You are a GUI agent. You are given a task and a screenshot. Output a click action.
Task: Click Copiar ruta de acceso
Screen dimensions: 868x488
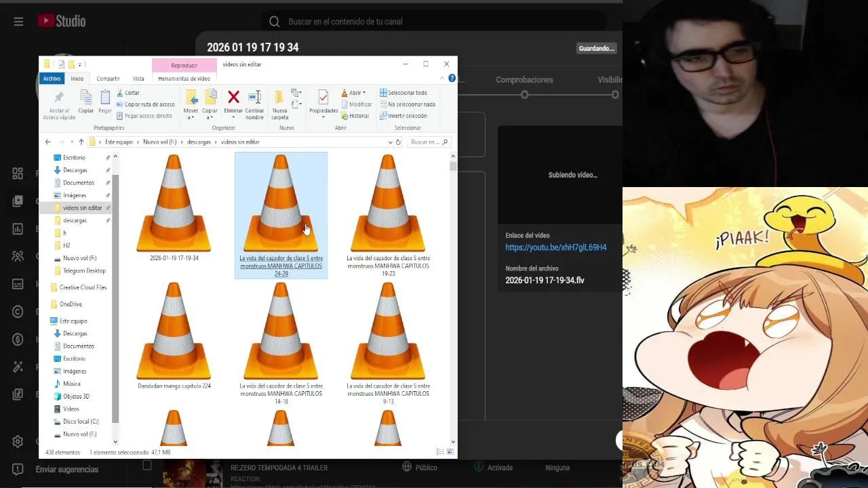(146, 104)
